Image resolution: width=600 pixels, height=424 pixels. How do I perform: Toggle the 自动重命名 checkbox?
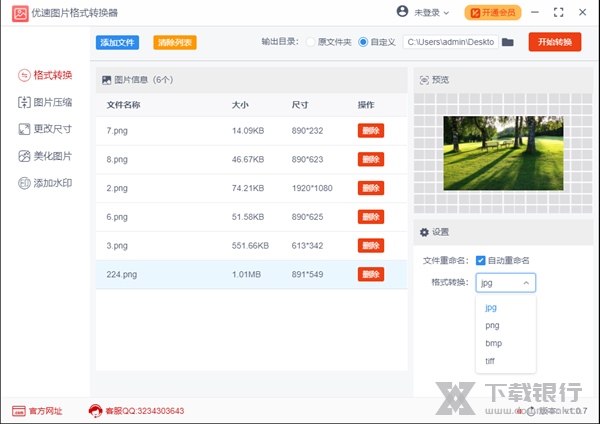[481, 260]
